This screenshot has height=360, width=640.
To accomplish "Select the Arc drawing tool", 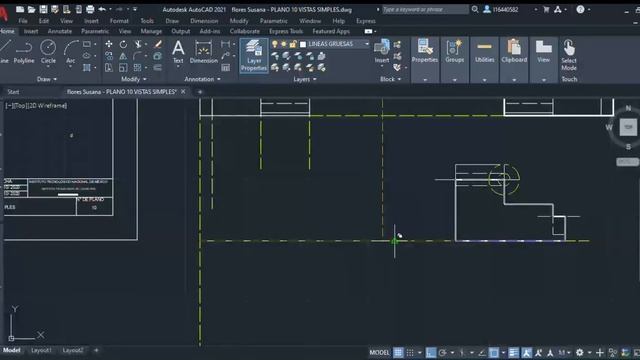I will coord(71,52).
